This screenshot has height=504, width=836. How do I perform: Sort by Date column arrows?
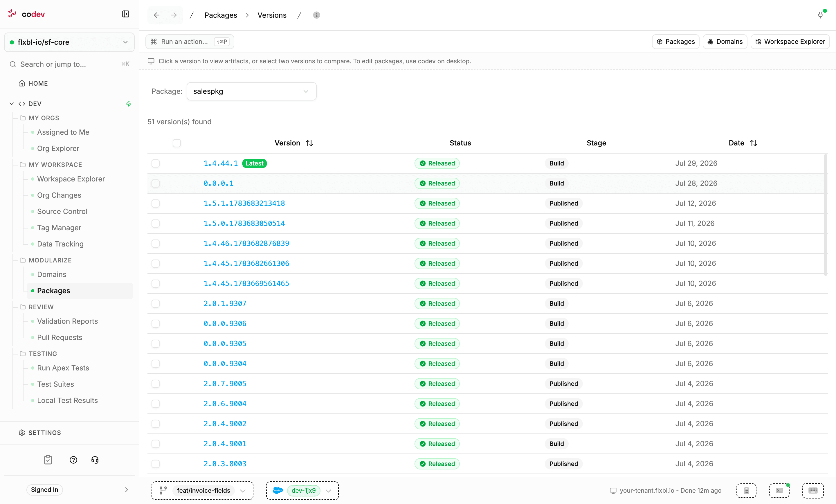click(754, 143)
